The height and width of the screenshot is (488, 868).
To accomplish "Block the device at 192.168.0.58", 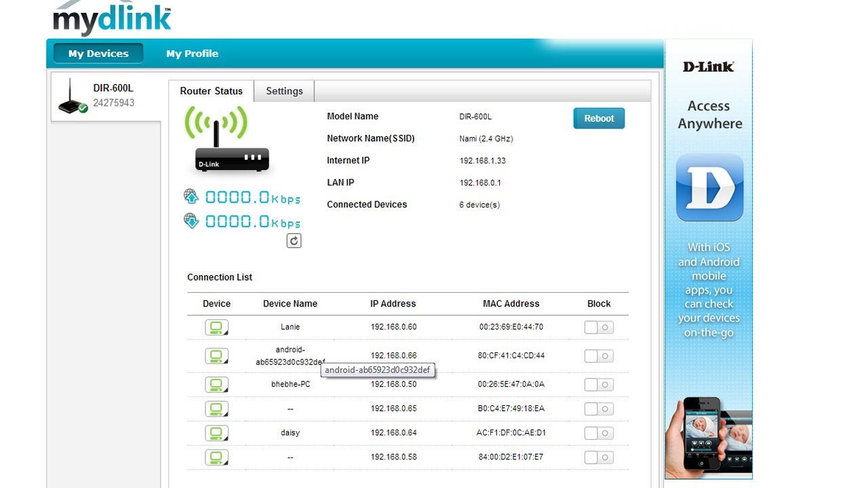I will (599, 457).
